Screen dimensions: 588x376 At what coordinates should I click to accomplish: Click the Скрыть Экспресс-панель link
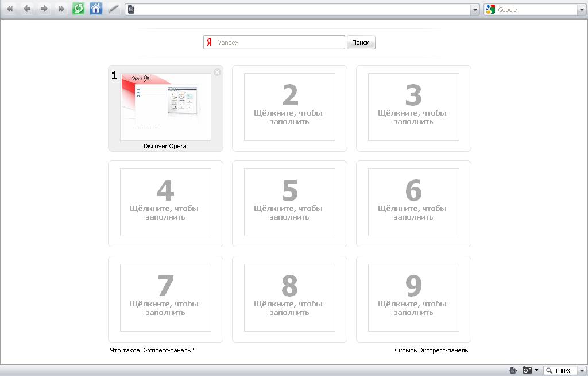click(431, 350)
